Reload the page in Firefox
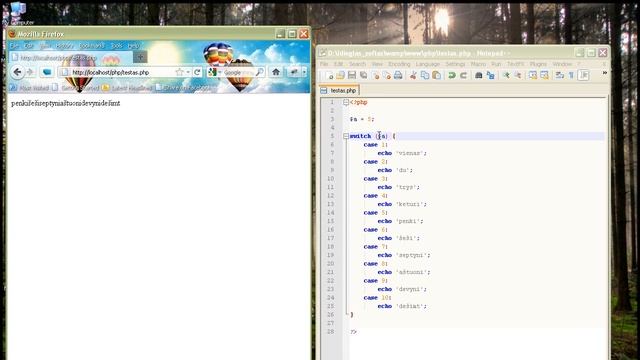This screenshot has height=360, width=640. pos(197,72)
